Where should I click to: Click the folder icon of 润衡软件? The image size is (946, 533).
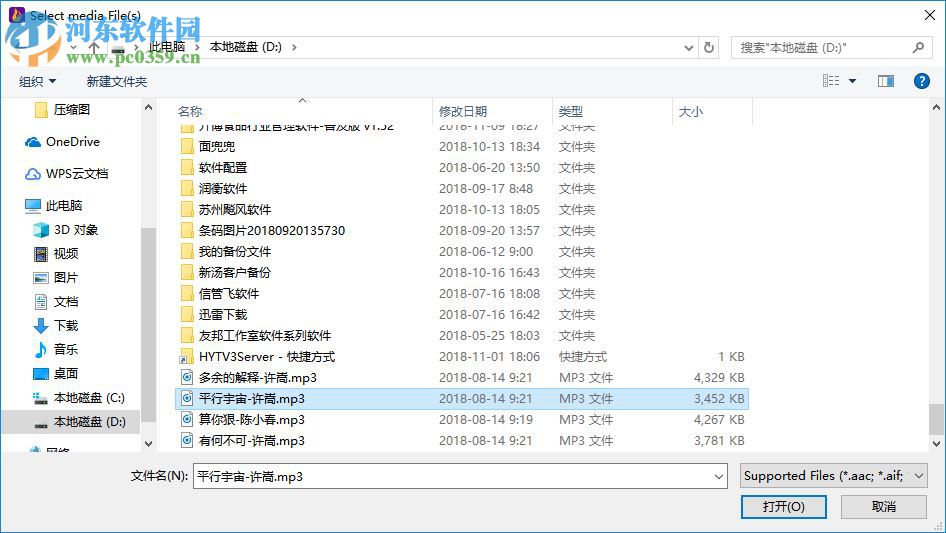coord(188,189)
